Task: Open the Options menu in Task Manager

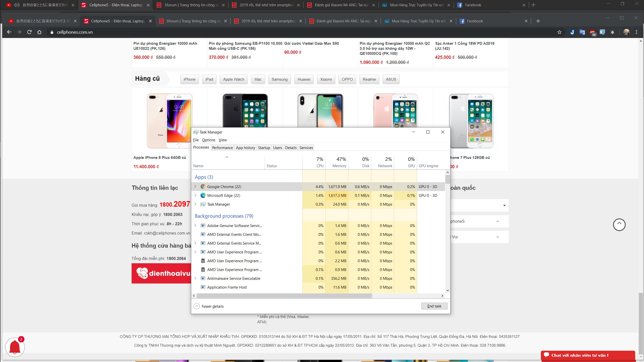Action: [x=209, y=140]
